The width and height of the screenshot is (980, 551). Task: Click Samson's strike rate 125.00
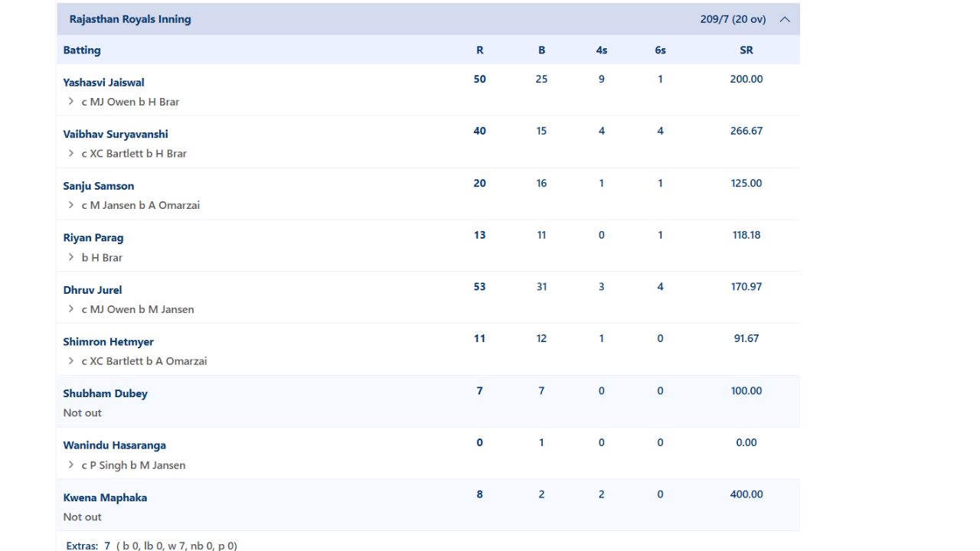746,183
